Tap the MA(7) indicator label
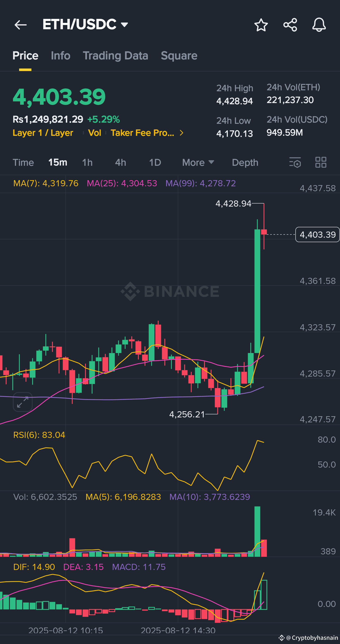The height and width of the screenshot is (644, 340). click(46, 183)
